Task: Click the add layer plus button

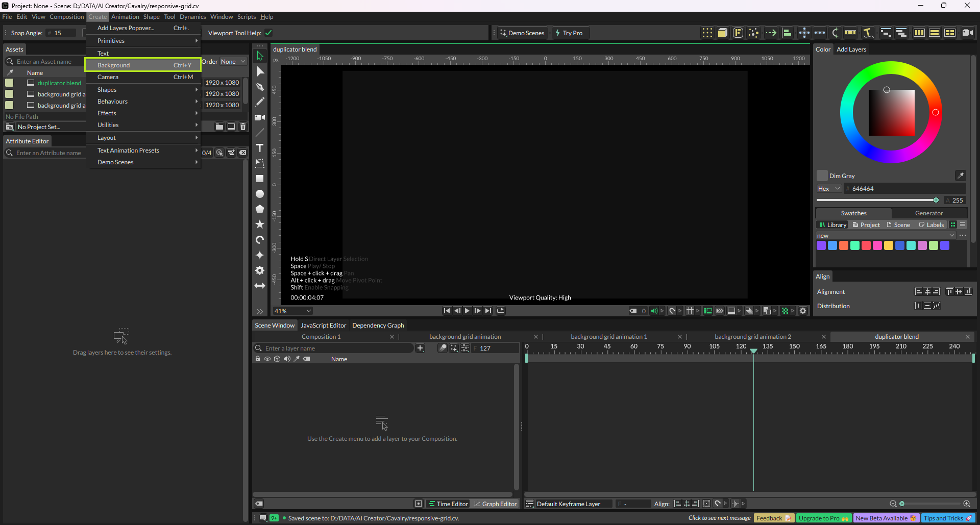Action: pos(420,348)
